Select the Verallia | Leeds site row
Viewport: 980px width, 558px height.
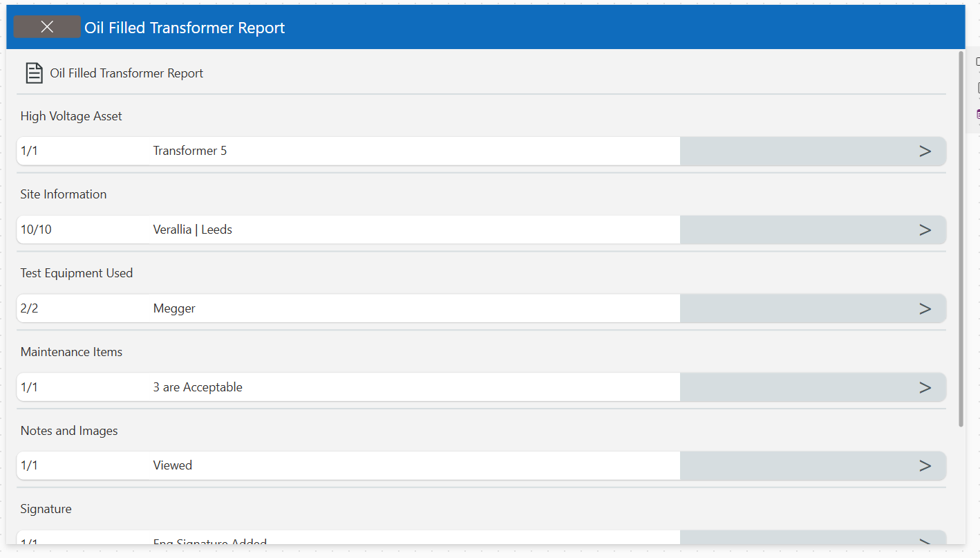(346, 230)
